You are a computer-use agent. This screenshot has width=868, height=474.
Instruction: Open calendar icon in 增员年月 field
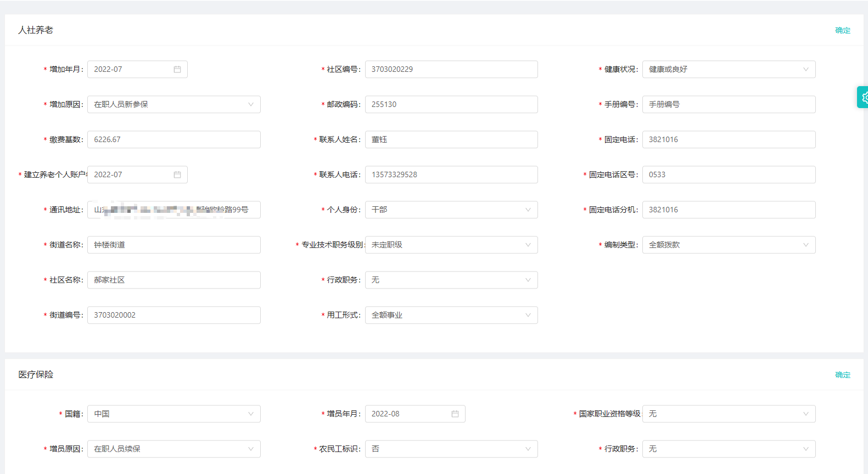pos(455,414)
